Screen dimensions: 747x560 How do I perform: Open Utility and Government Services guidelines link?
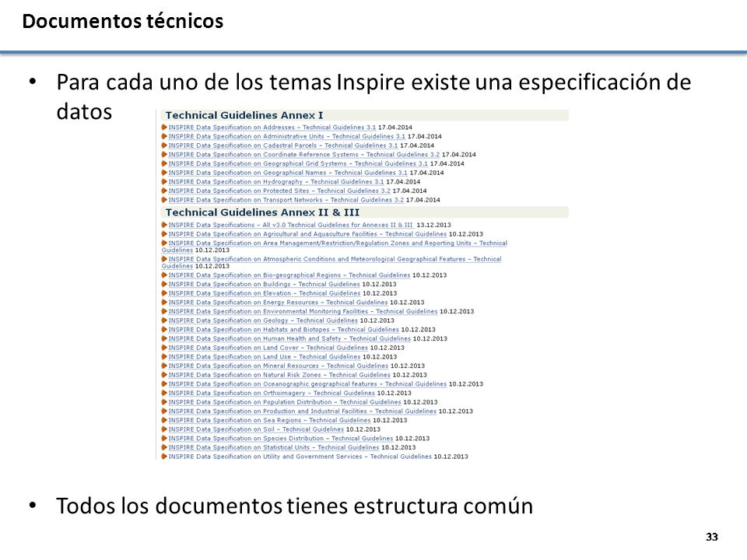[x=300, y=456]
